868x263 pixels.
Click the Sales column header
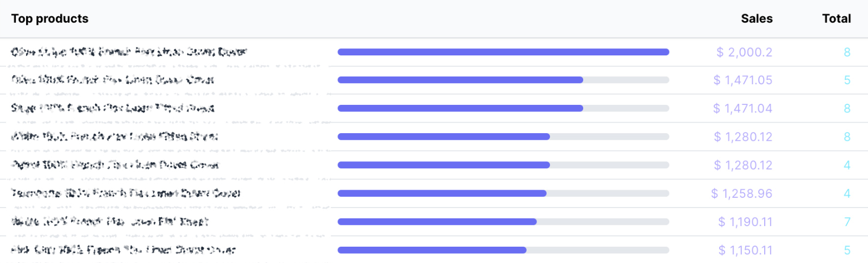(x=757, y=18)
